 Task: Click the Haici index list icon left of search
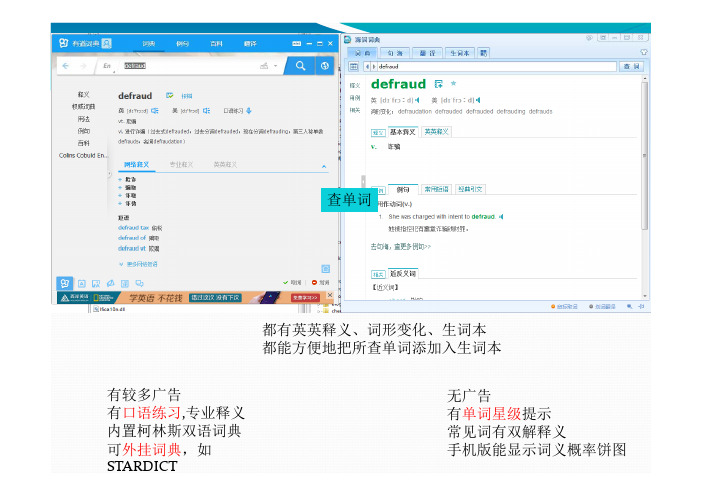[x=354, y=67]
